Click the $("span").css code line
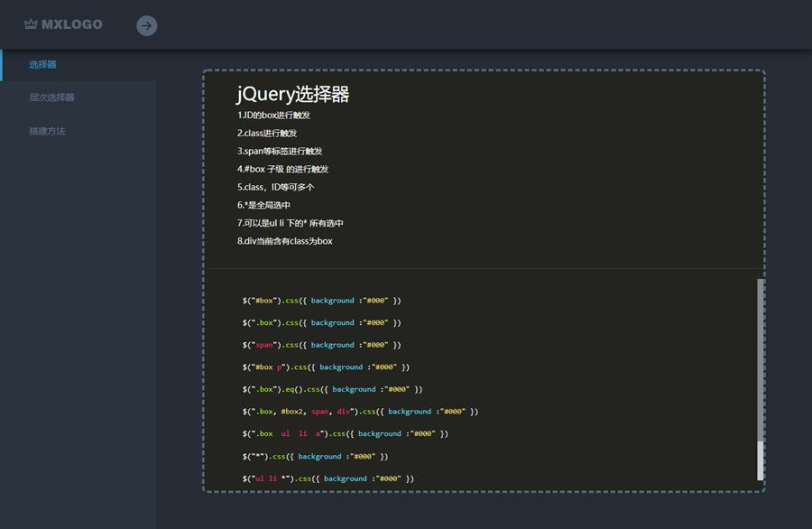This screenshot has height=529, width=812. pyautogui.click(x=323, y=345)
